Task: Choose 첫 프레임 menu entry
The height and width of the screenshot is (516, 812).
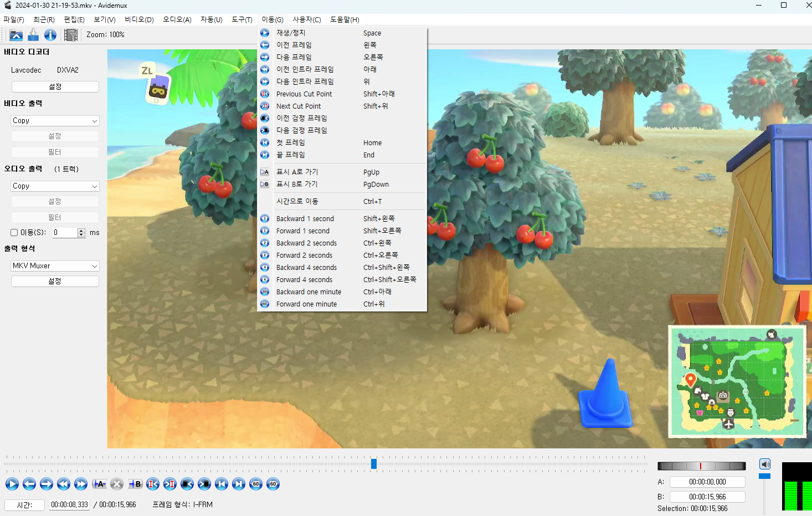Action: (x=342, y=143)
